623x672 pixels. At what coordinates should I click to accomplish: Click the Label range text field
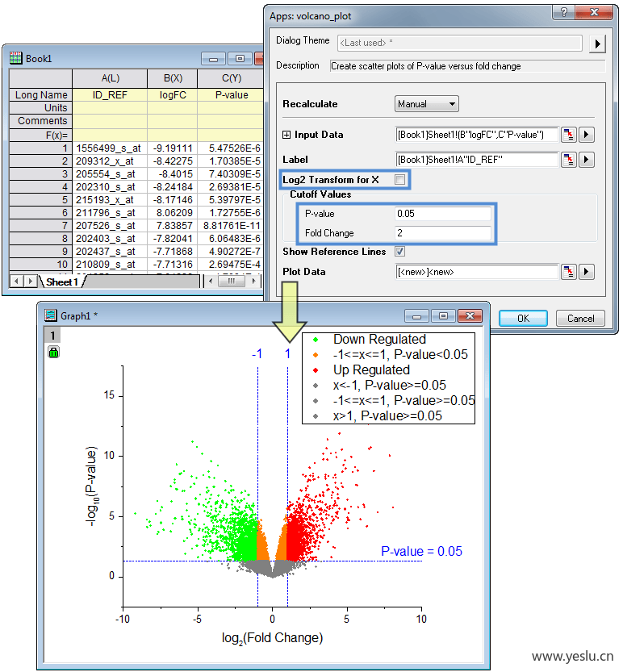coord(477,160)
